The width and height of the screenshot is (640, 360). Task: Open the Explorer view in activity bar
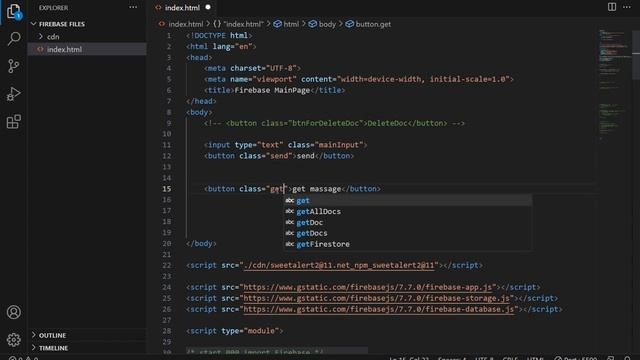point(13,11)
